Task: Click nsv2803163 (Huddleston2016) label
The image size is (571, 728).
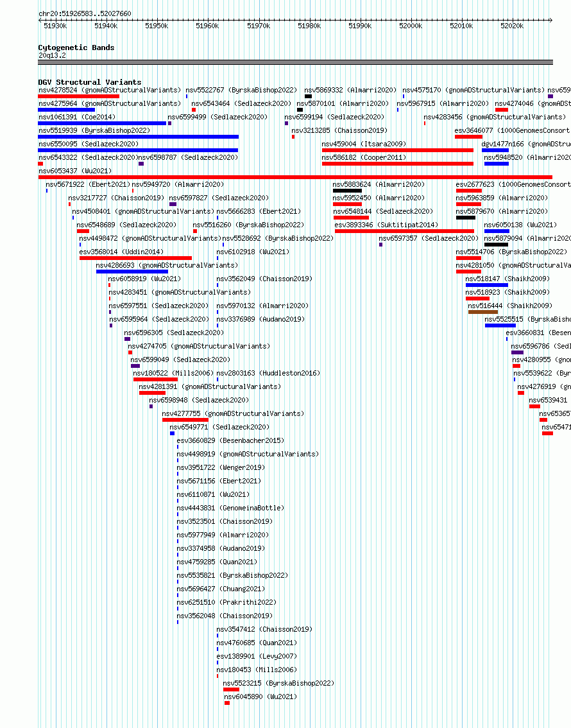Action: pyautogui.click(x=268, y=373)
